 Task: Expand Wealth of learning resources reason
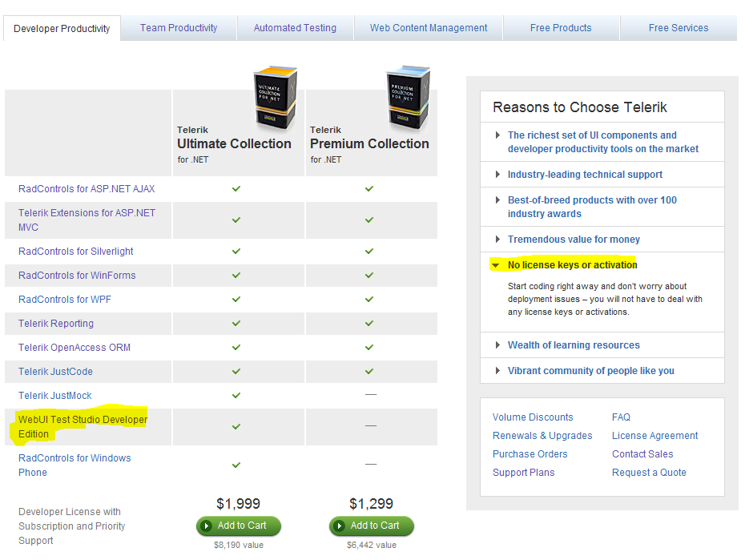click(574, 345)
